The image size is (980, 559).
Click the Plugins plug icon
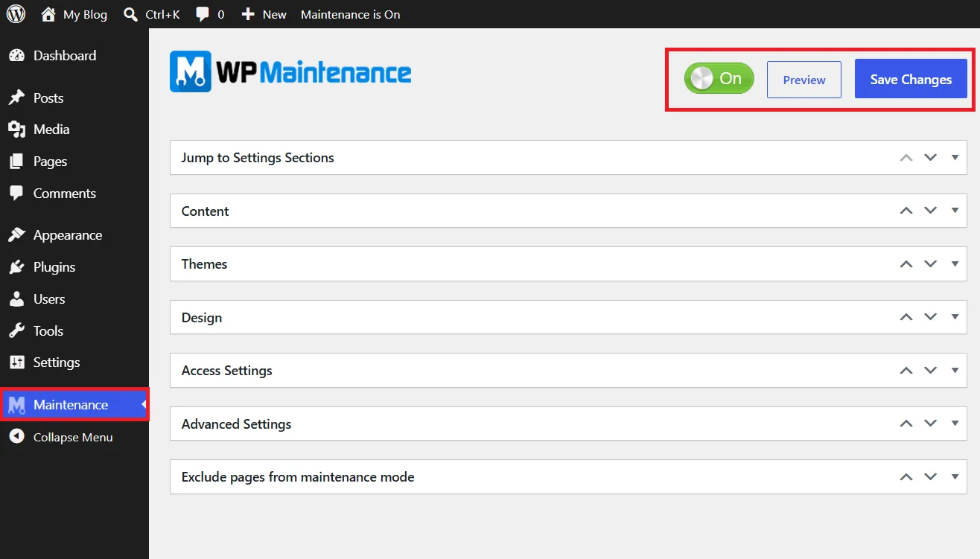tap(16, 267)
